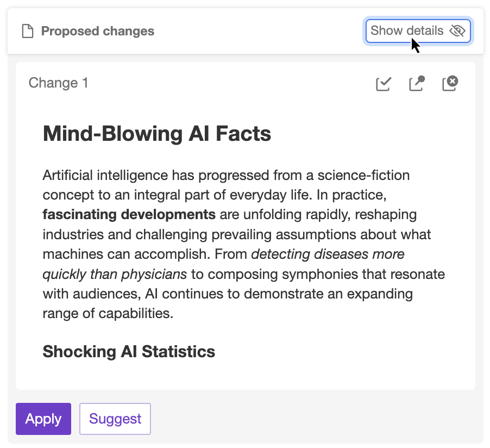Image resolution: width=490 pixels, height=448 pixels.
Task: Reject Change 1 with the X icon
Action: tap(450, 84)
